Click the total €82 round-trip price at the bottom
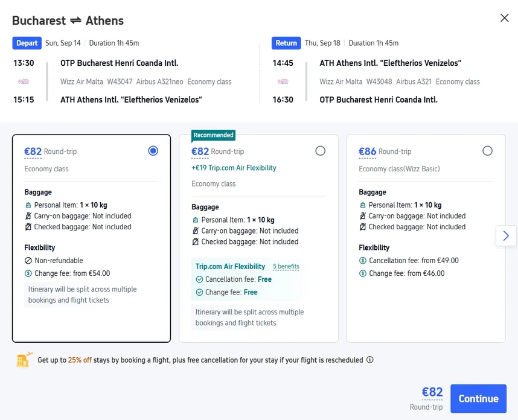The width and height of the screenshot is (518, 420). (x=432, y=392)
